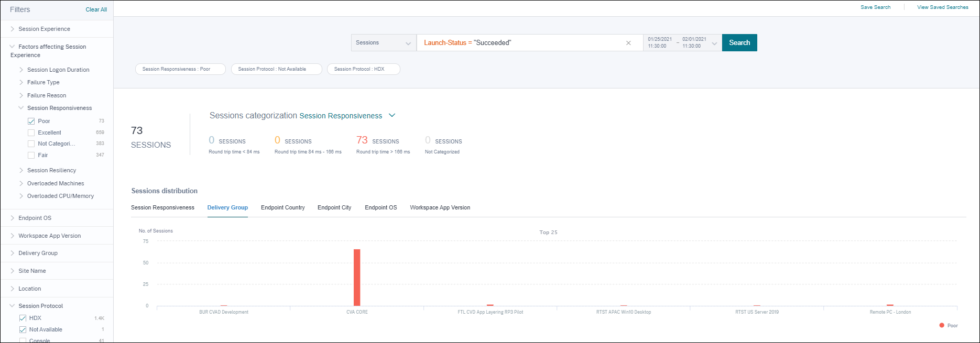Clear the search query with X icon
Viewport: 980px width, 343px height.
point(628,43)
